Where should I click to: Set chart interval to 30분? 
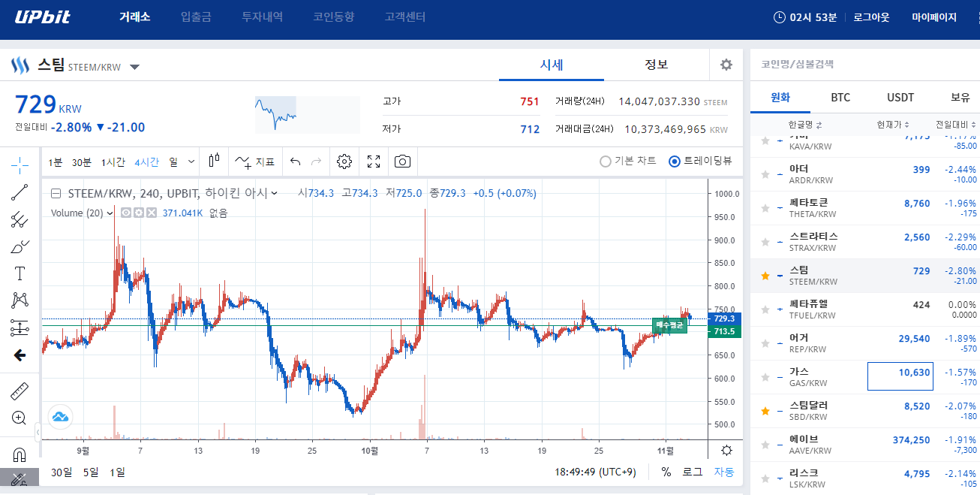tap(82, 161)
